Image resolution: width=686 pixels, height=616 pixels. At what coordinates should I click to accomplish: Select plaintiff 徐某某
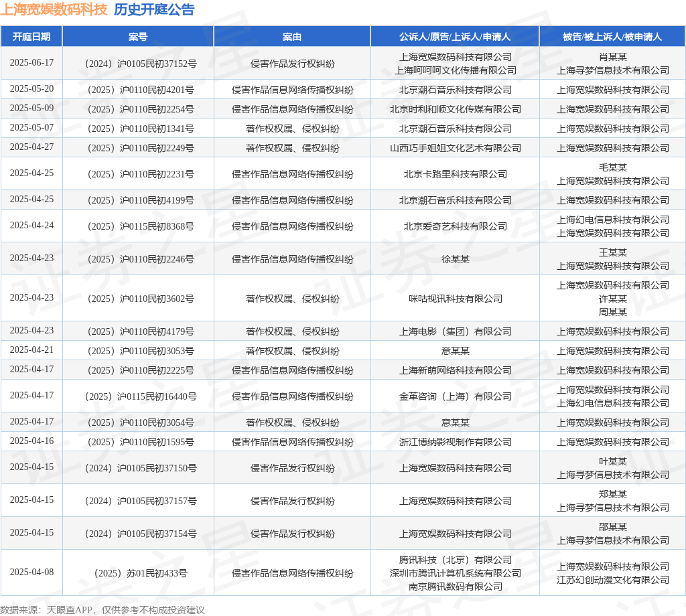tap(456, 259)
